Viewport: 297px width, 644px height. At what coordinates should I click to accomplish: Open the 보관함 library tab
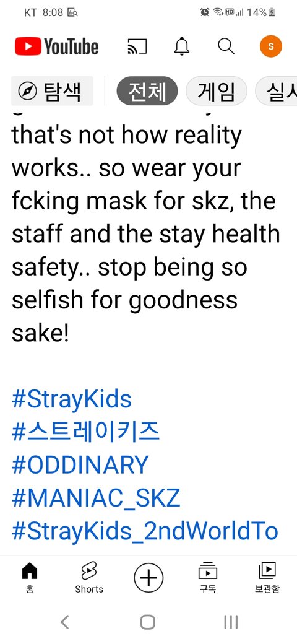(x=267, y=578)
